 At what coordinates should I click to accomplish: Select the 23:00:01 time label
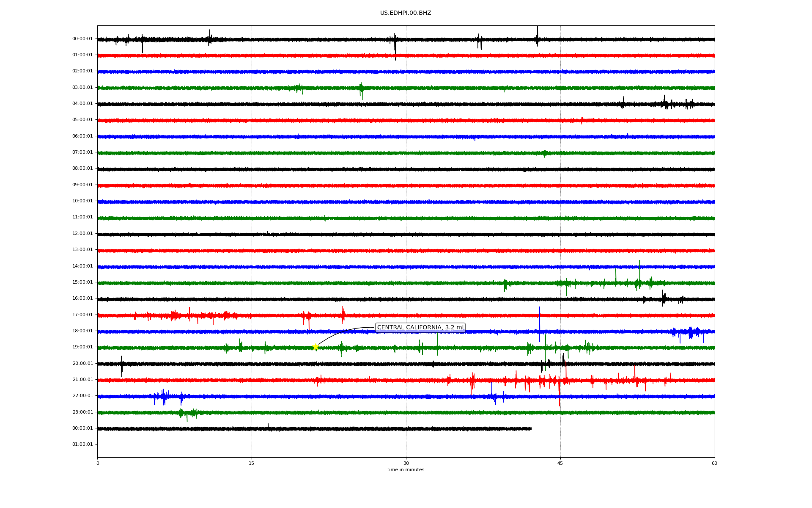(x=82, y=412)
